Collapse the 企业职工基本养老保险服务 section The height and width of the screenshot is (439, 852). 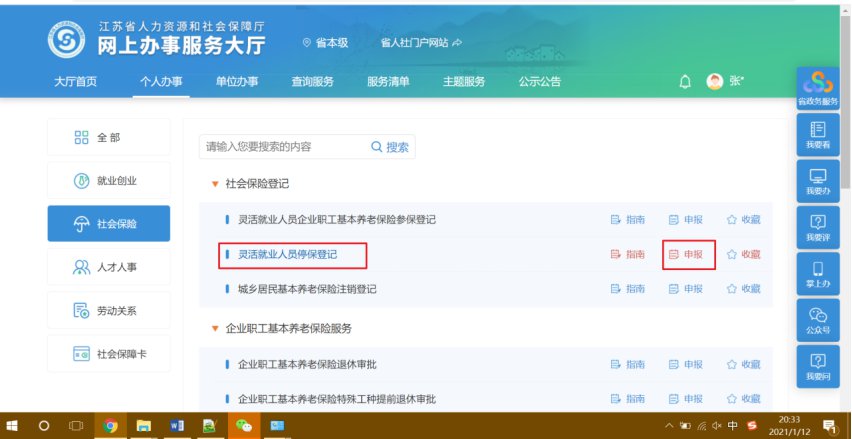[214, 328]
